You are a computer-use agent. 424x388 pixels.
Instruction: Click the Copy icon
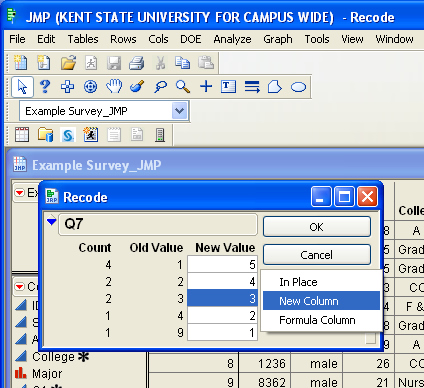pyautogui.click(x=182, y=62)
